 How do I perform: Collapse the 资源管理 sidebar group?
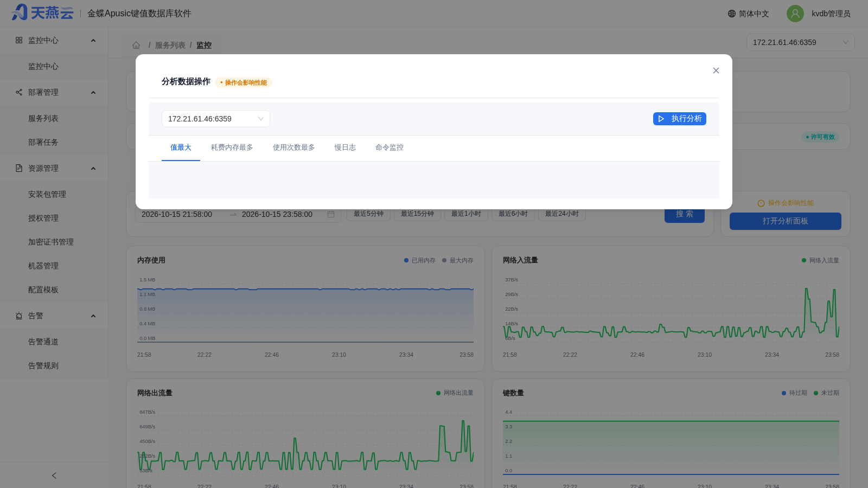pyautogui.click(x=93, y=169)
